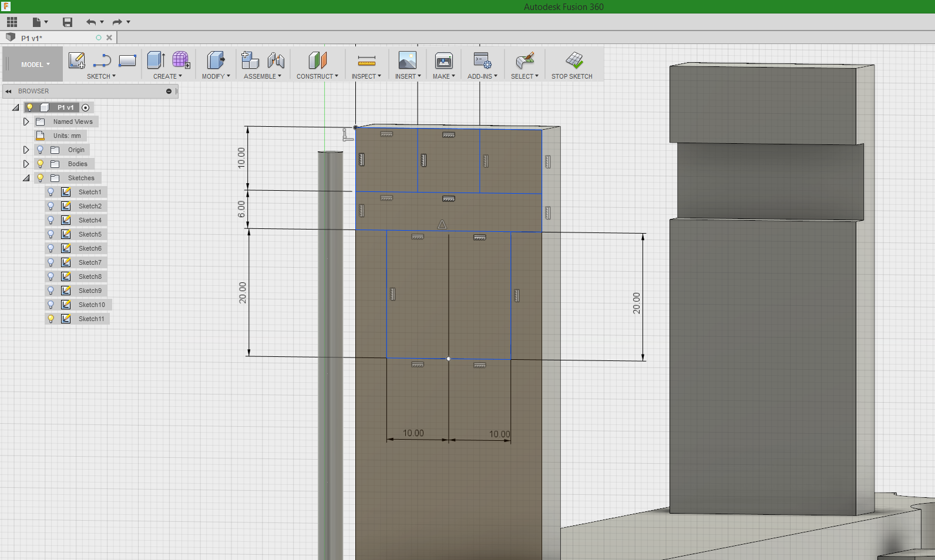Open the Undo history dropdown arrow
The height and width of the screenshot is (560, 935).
pos(102,22)
